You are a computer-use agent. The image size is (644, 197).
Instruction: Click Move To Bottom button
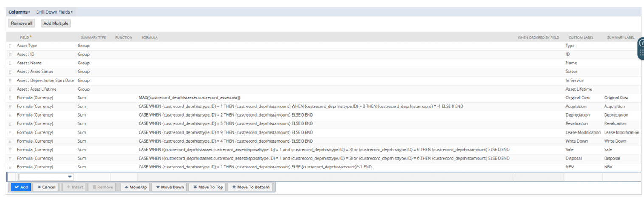click(250, 187)
